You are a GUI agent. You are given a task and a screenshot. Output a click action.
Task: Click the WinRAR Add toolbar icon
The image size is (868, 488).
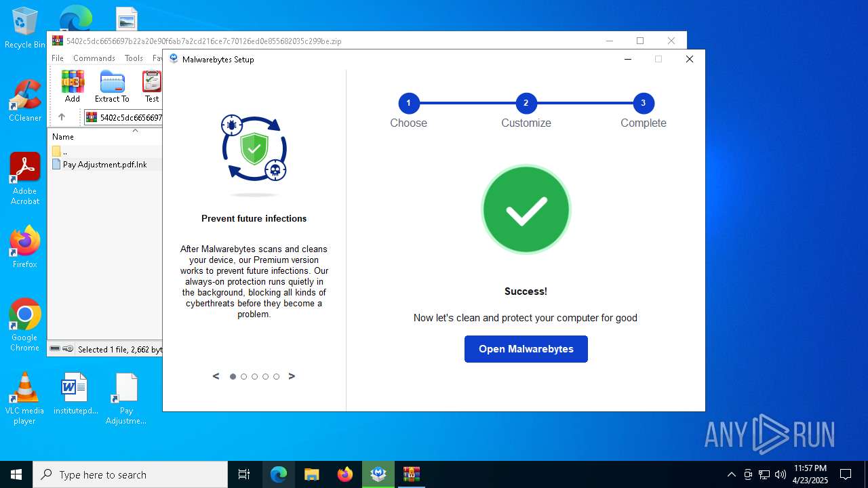[73, 86]
